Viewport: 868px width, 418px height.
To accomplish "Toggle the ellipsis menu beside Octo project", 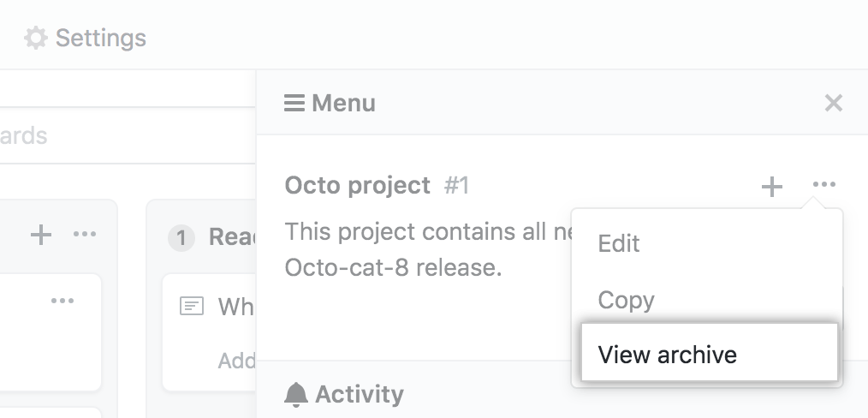I will coord(824,185).
